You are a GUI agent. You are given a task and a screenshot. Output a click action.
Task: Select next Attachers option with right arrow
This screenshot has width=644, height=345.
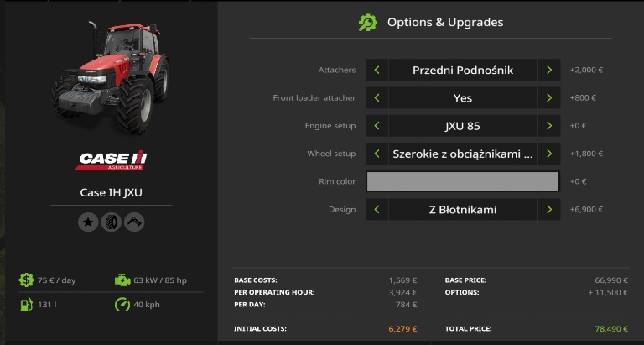tap(549, 70)
